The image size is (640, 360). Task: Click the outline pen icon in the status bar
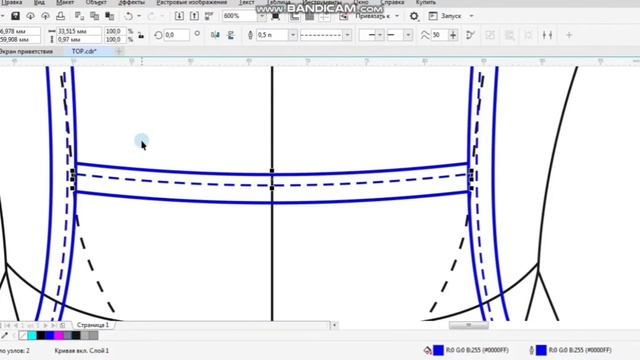pyautogui.click(x=531, y=350)
